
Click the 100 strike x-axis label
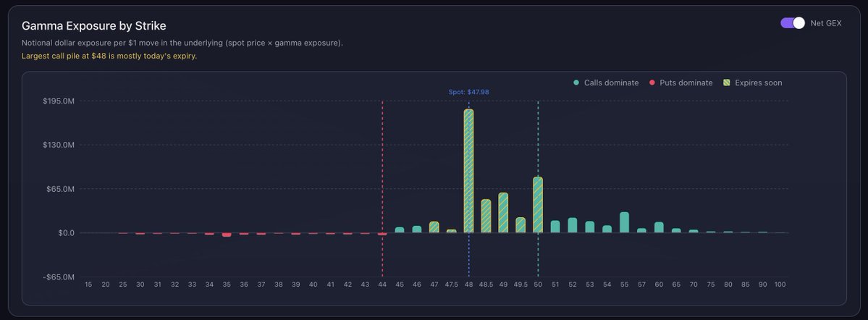point(780,285)
